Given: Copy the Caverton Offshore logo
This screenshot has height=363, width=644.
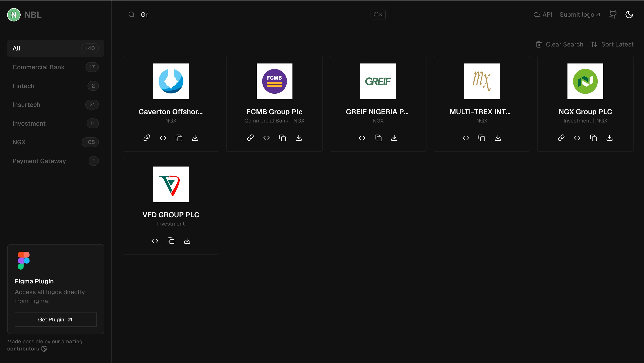Looking at the screenshot, I should [179, 138].
